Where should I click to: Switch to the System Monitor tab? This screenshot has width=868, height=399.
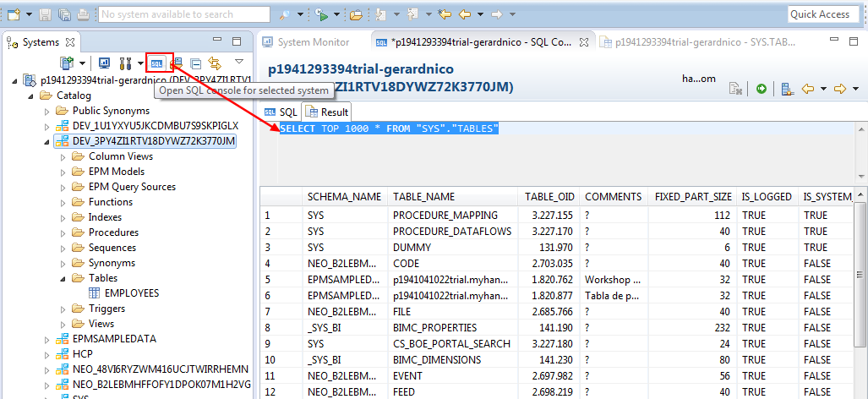coord(305,42)
